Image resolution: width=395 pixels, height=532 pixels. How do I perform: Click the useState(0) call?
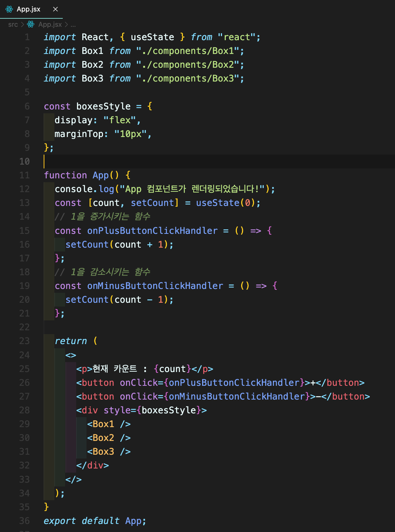click(x=225, y=203)
